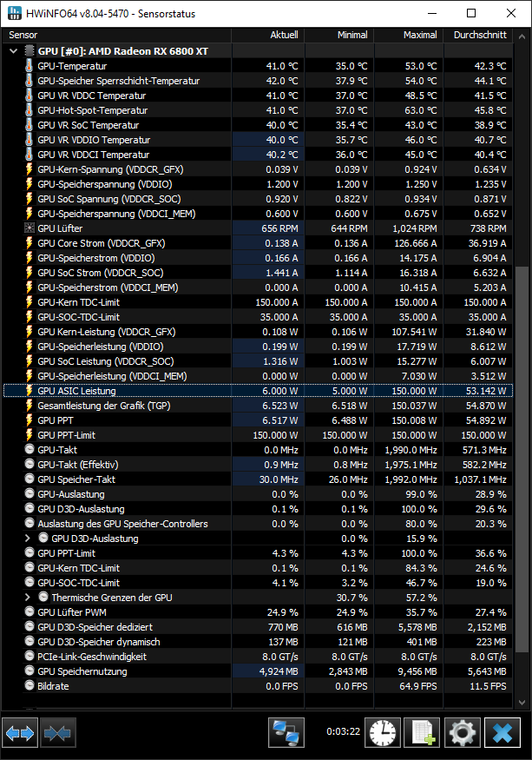This screenshot has width=532, height=760.
Task: Click circle icon of Bildrate row
Action: 30,686
